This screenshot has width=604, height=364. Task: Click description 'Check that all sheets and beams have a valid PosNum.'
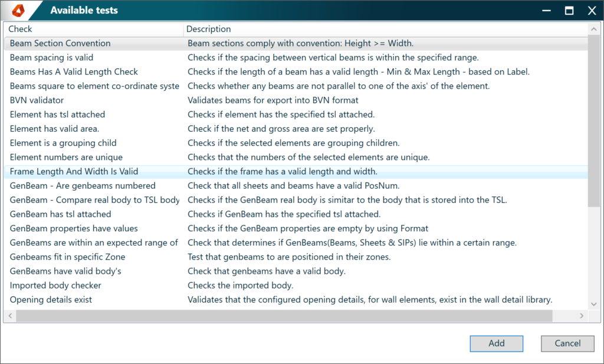pos(294,186)
